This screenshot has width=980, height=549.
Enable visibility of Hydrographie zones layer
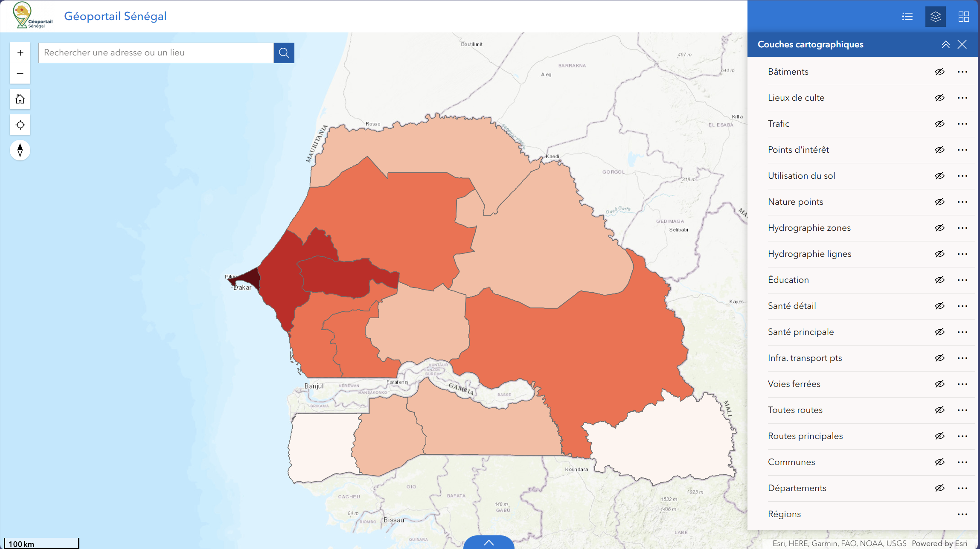tap(940, 228)
